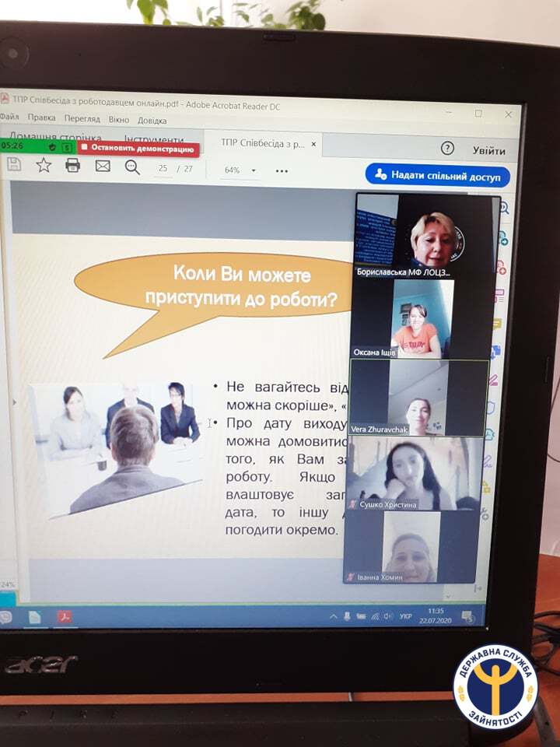
Task: Open Adobe Acrobat from the taskbar
Action: [64, 617]
